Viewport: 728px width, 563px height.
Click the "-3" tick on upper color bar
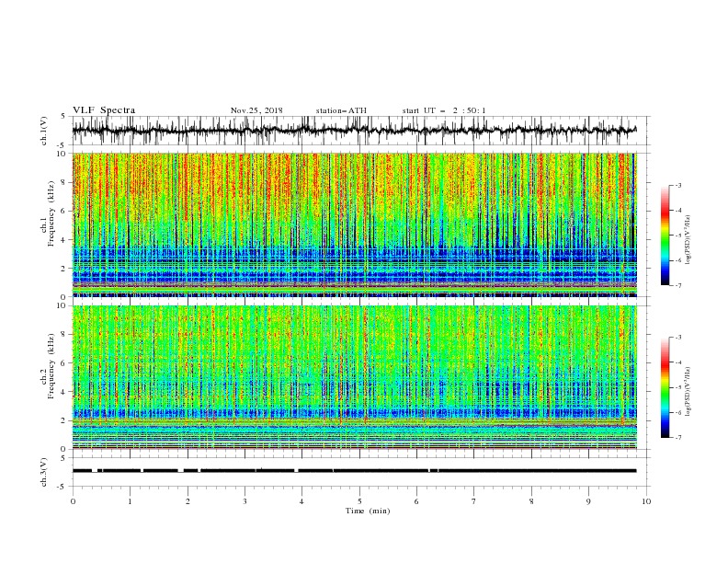click(678, 185)
